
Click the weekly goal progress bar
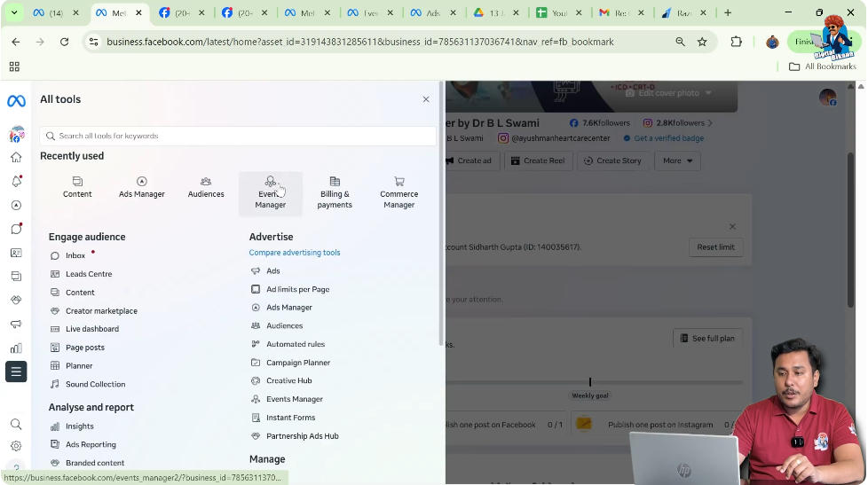pyautogui.click(x=594, y=382)
